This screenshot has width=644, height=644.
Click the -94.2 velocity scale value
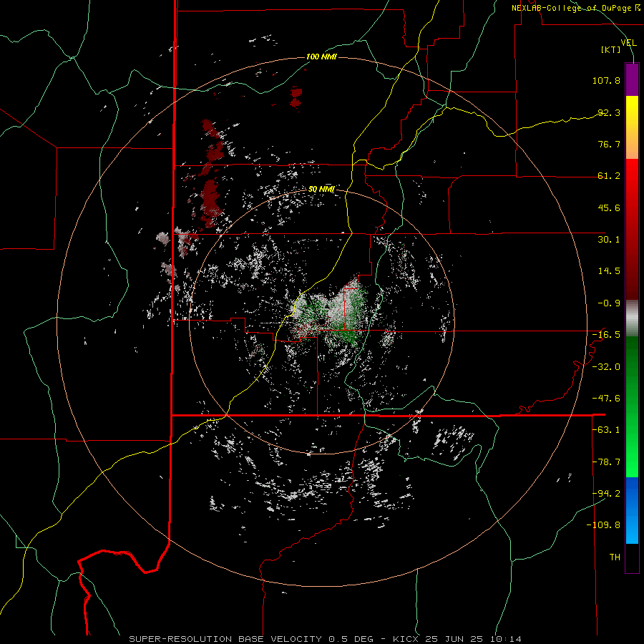(x=606, y=494)
